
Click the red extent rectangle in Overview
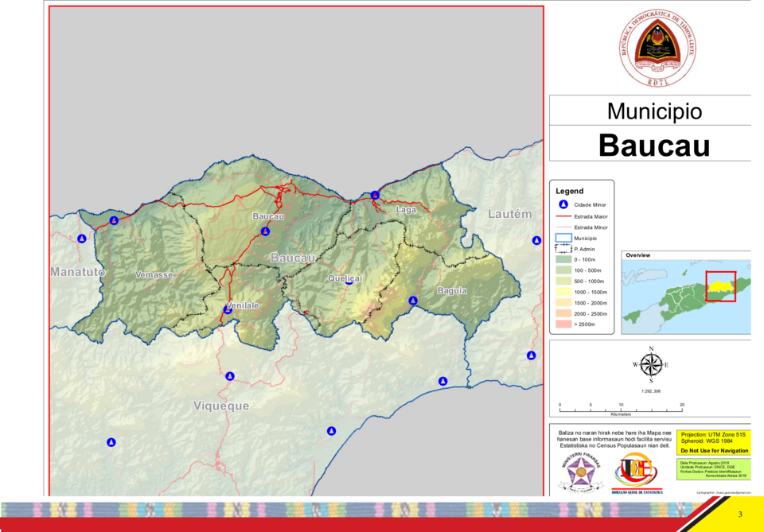pyautogui.click(x=721, y=287)
